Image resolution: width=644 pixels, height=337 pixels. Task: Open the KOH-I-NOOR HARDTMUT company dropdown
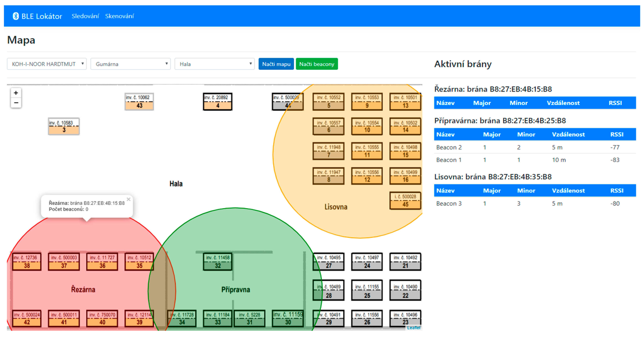(47, 64)
